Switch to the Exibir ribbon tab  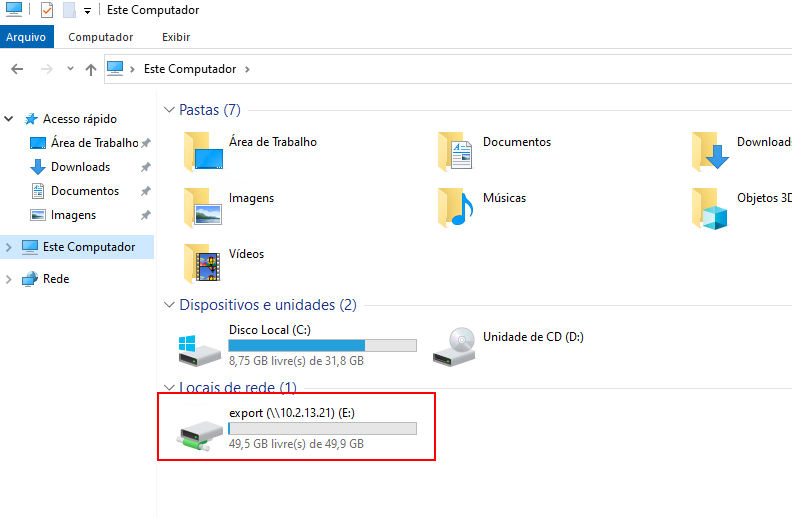(175, 37)
